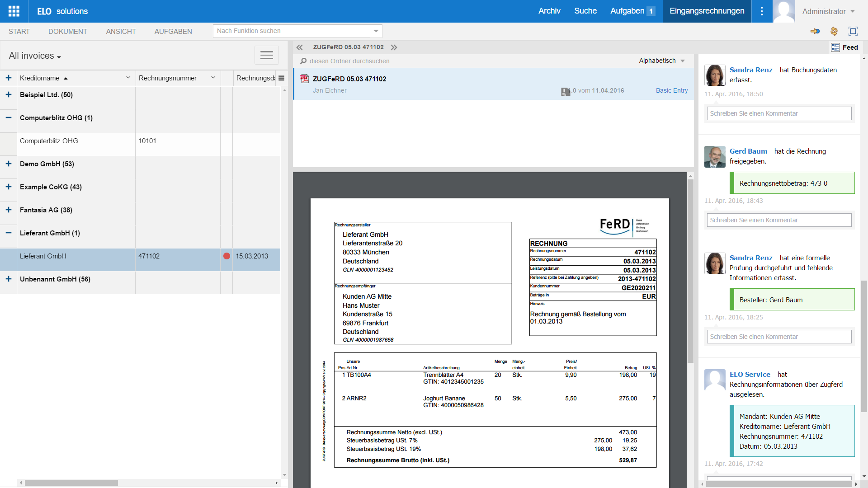Expand the Fantasia AG (38) group
The height and width of the screenshot is (488, 868).
(x=8, y=210)
